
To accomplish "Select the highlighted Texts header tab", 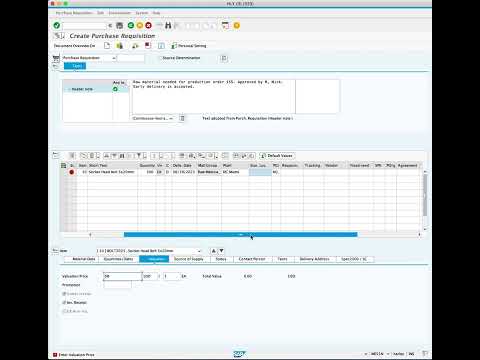I will coord(75,66).
